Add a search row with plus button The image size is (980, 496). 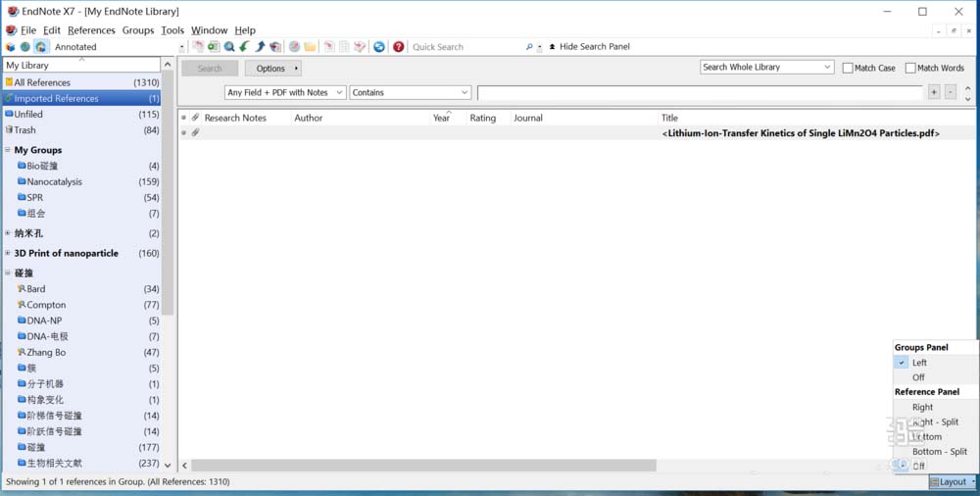point(934,92)
